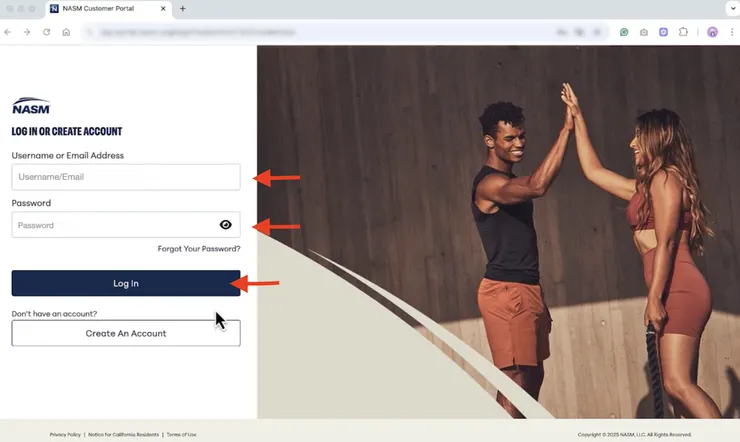Image resolution: width=740 pixels, height=442 pixels.
Task: Close the NASM Customer Portal tab
Action: pos(163,8)
